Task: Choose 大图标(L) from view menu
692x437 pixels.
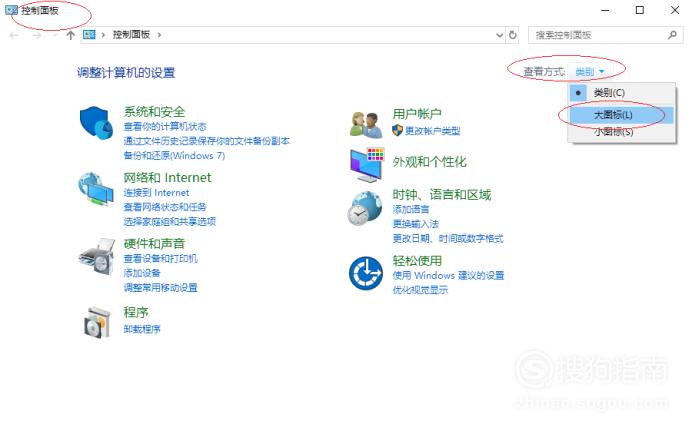Action: [x=621, y=115]
